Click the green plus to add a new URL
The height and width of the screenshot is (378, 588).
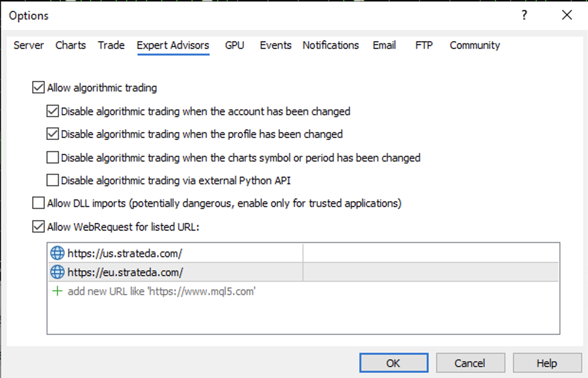[56, 291]
